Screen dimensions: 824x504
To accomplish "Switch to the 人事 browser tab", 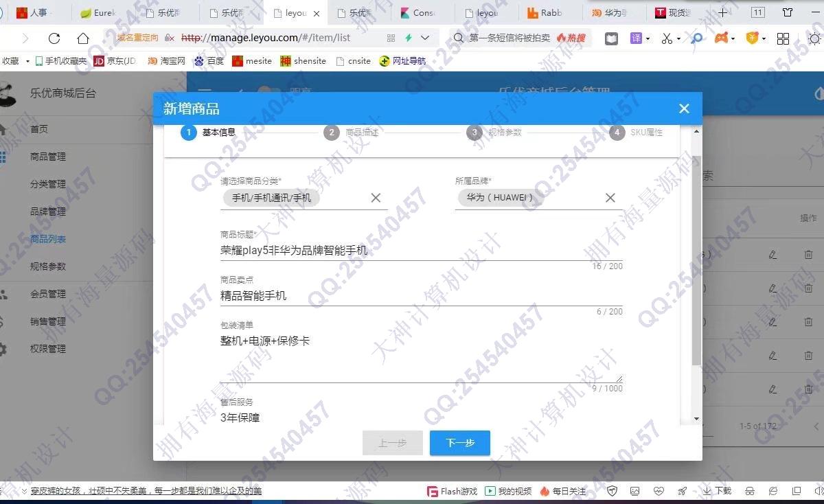I will pos(36,12).
